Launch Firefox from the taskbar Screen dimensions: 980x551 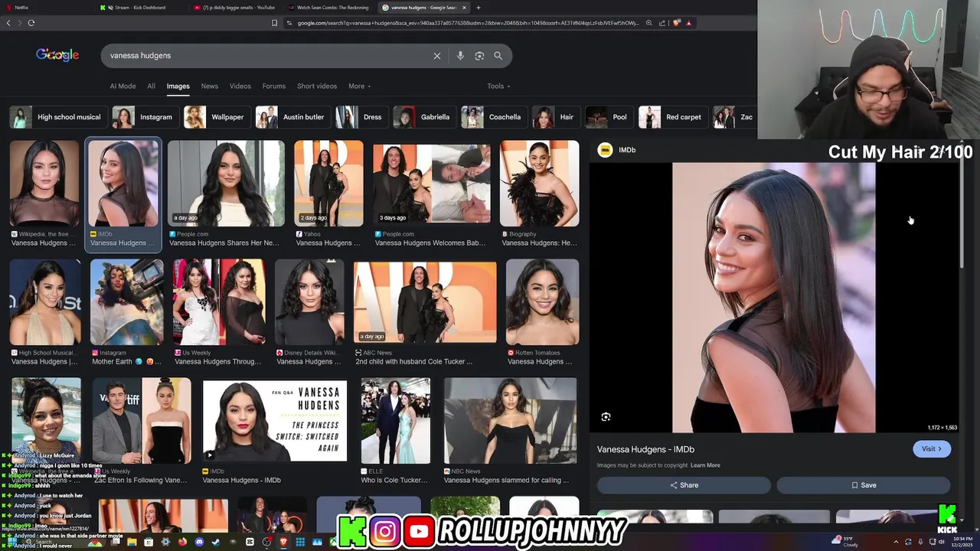[182, 542]
